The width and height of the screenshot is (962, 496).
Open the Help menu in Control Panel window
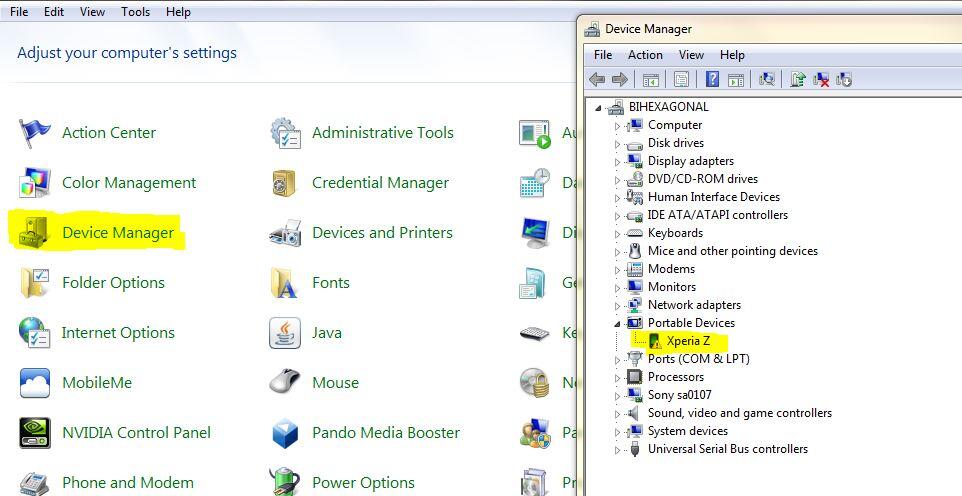178,12
